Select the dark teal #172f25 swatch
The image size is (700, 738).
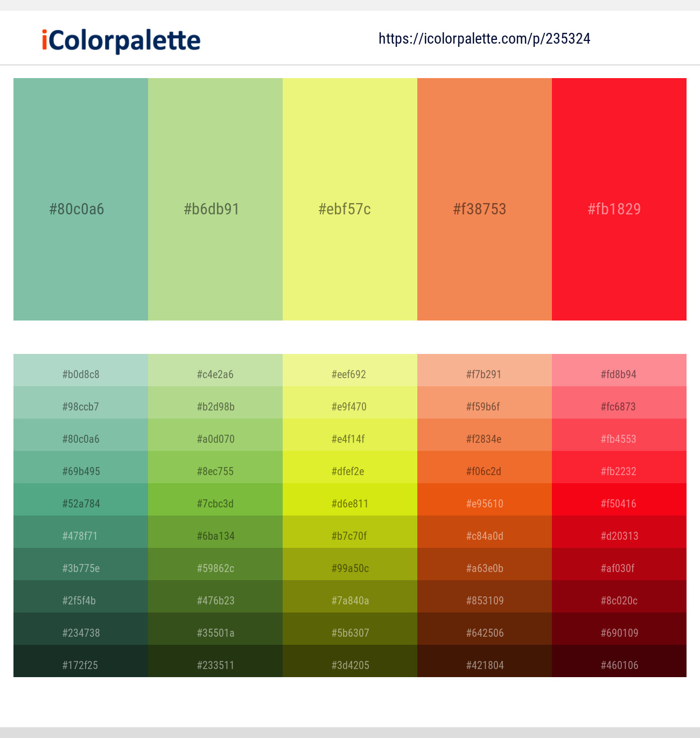[x=80, y=665]
